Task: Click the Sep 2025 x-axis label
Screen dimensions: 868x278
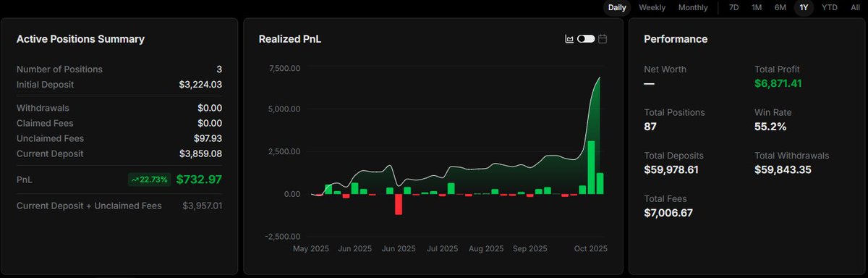Action: (x=529, y=248)
